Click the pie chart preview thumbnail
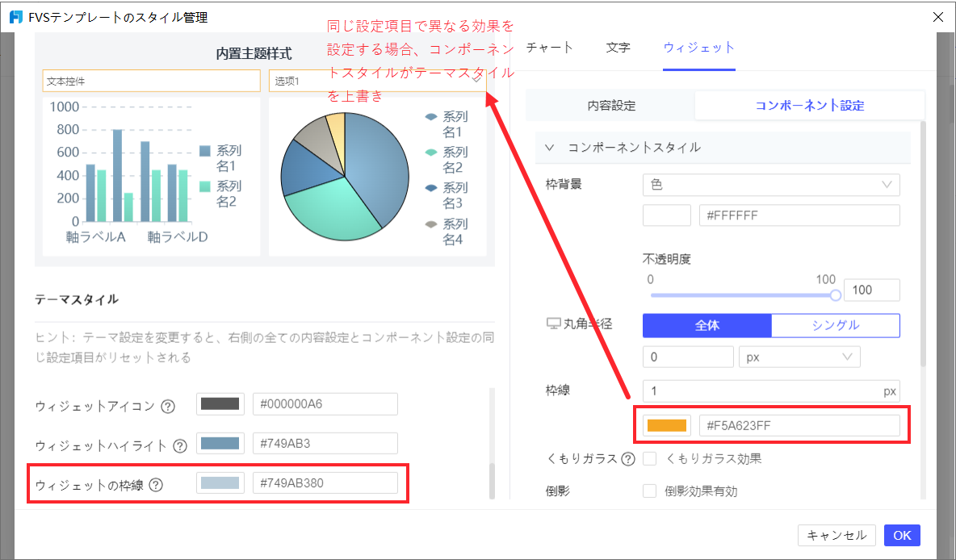This screenshot has height=560, width=956. tap(377, 176)
